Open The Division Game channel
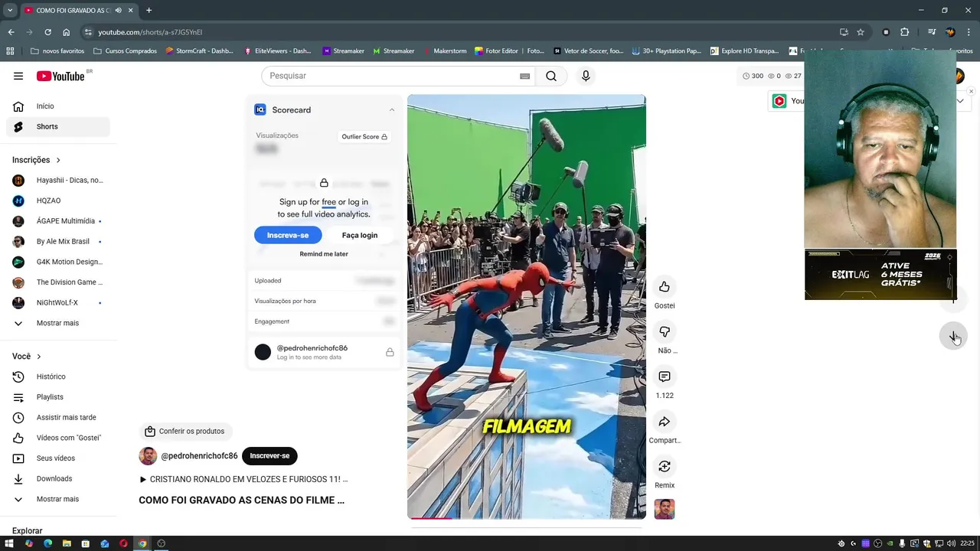 tap(58, 282)
